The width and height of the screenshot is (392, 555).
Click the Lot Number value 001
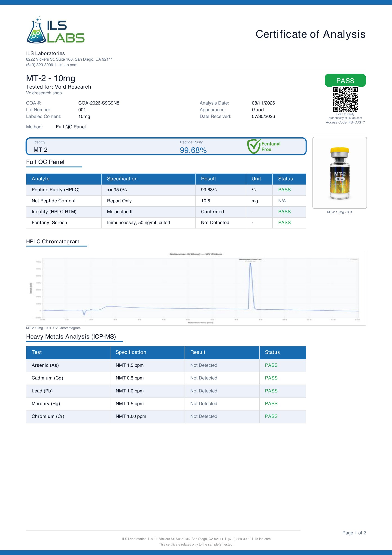(x=82, y=110)
